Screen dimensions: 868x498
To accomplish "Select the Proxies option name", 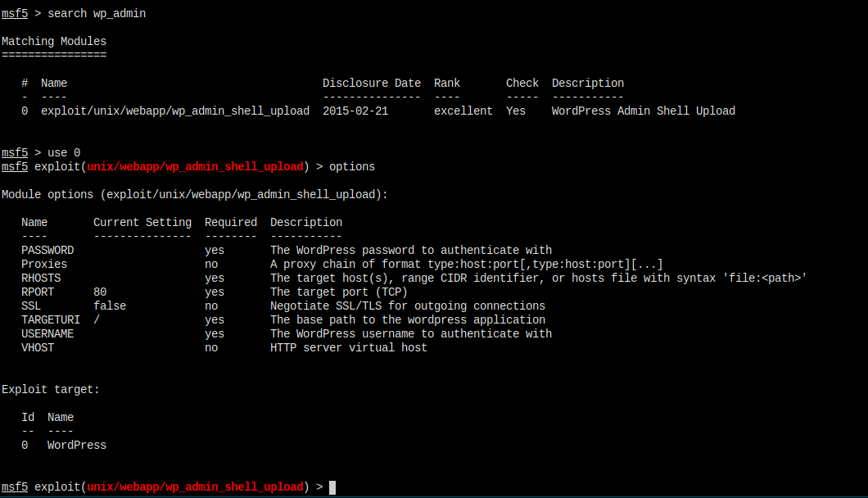I will click(44, 265).
